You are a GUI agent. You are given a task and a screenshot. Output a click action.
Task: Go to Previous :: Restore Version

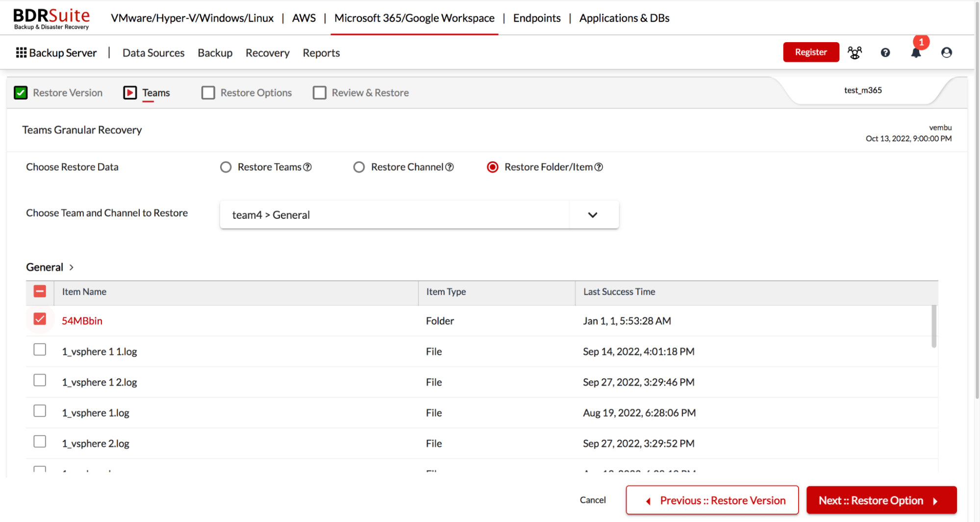(x=712, y=500)
